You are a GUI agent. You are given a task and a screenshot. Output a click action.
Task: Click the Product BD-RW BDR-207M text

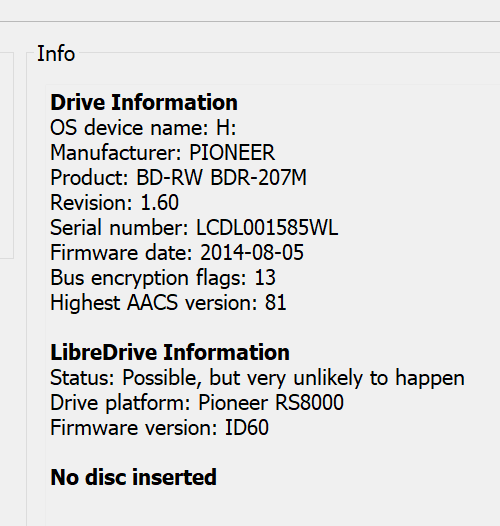point(178,177)
